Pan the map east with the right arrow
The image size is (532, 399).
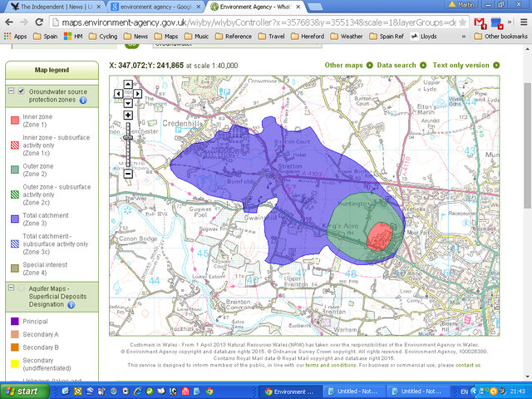pos(137,94)
